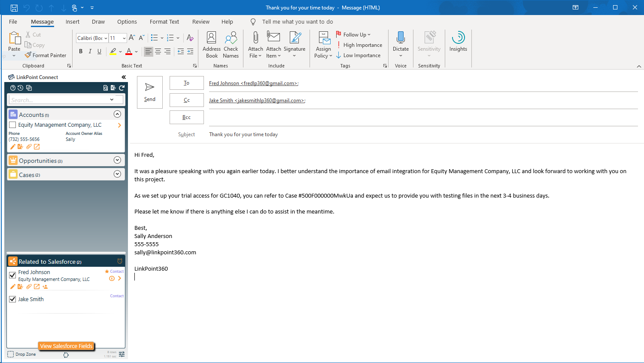This screenshot has width=644, height=363.
Task: Apply Underline formatting
Action: tap(100, 52)
